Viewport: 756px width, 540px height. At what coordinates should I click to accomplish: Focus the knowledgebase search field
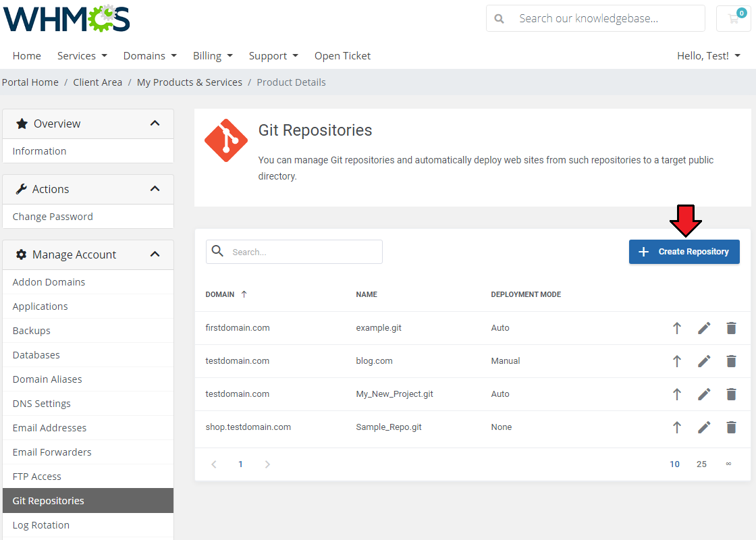coord(595,18)
